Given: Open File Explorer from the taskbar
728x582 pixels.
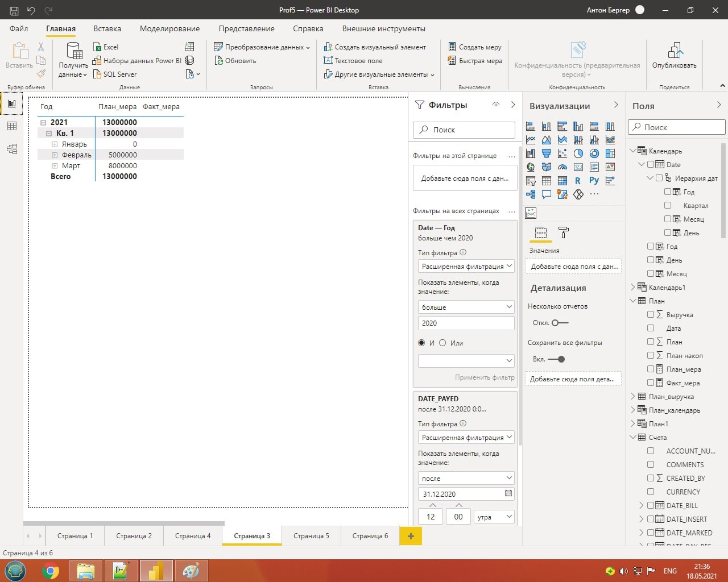Looking at the screenshot, I should [x=85, y=571].
